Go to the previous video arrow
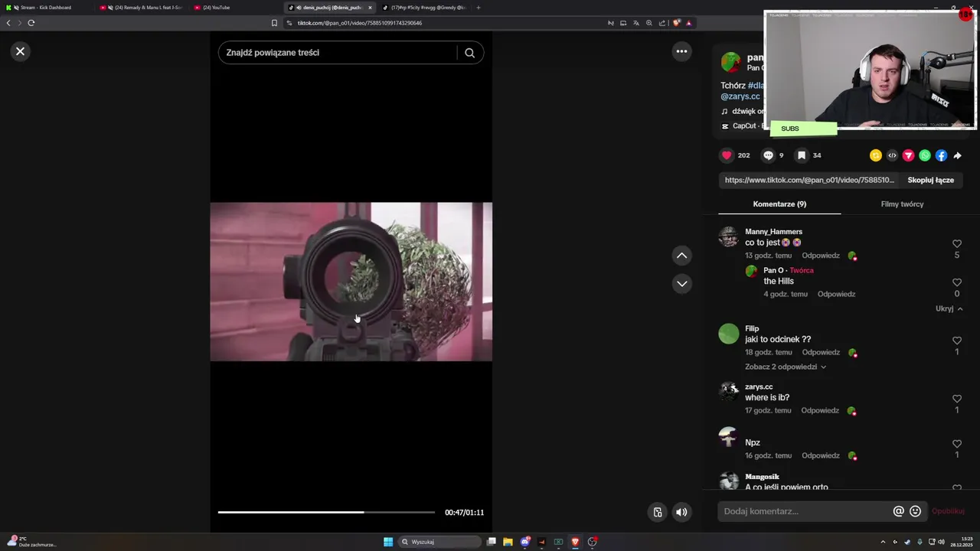This screenshot has height=551, width=980. click(681, 256)
